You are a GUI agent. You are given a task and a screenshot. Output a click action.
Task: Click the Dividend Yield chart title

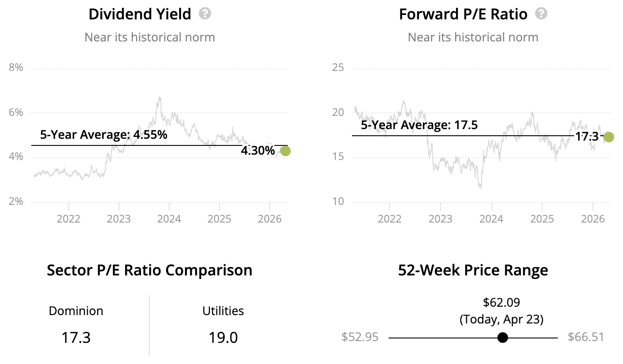(x=140, y=14)
